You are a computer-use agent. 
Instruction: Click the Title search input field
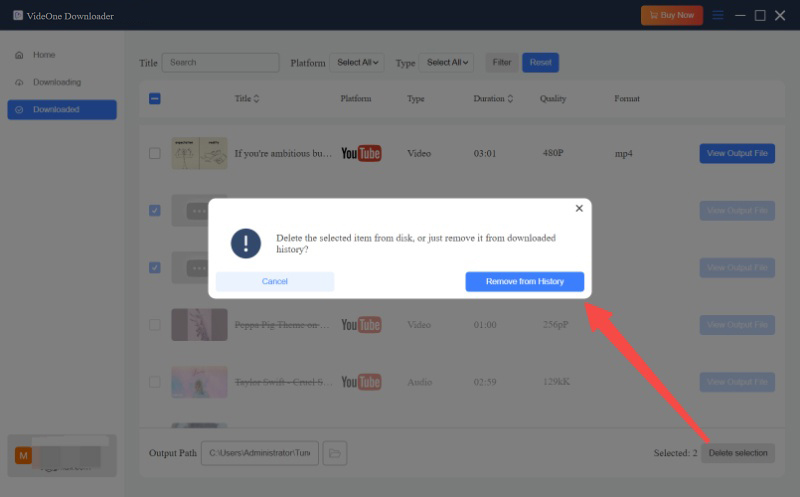[x=220, y=63]
